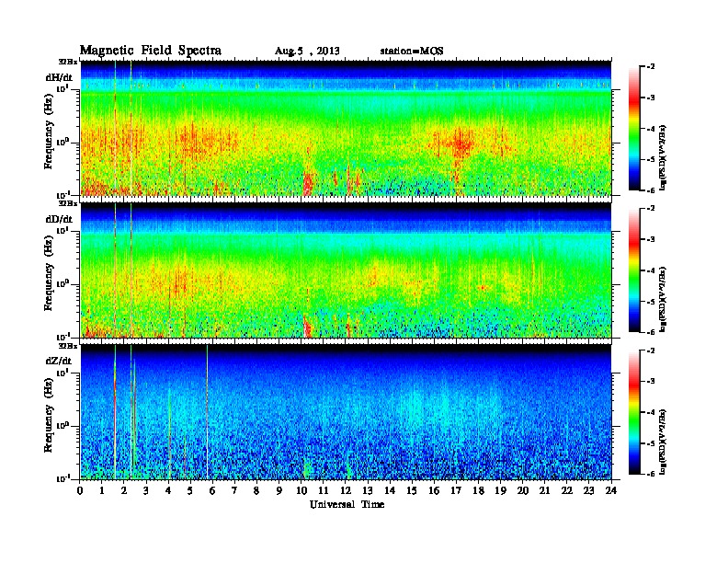Screen dimensions: 728x563
Task: Click the 'Magnetic Field Spectra' title text
Action: pyautogui.click(x=151, y=51)
